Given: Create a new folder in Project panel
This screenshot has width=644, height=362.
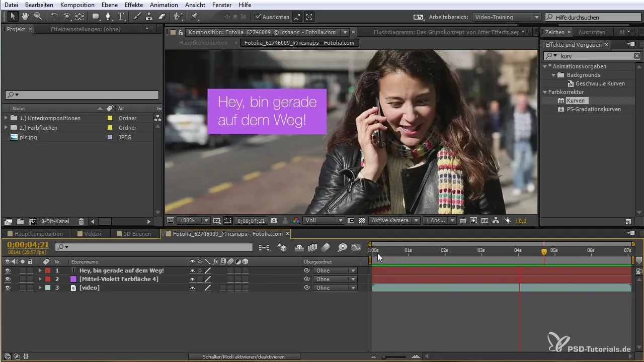Looking at the screenshot, I should pos(20,221).
